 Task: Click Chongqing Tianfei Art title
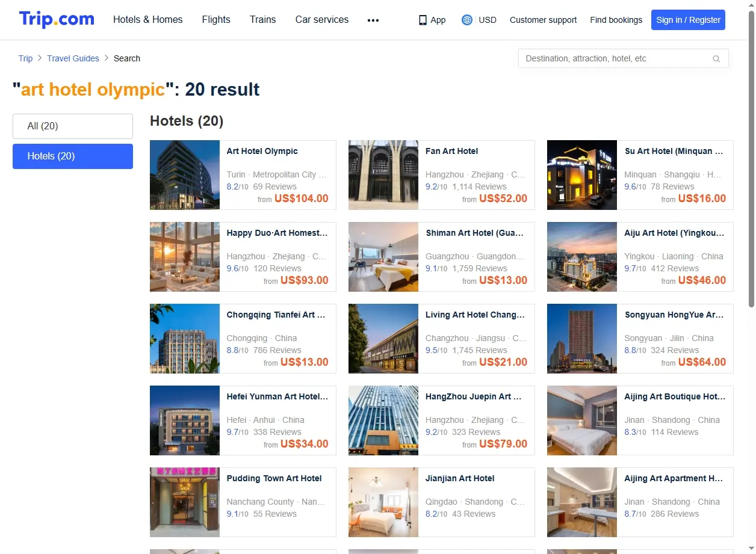click(x=276, y=315)
